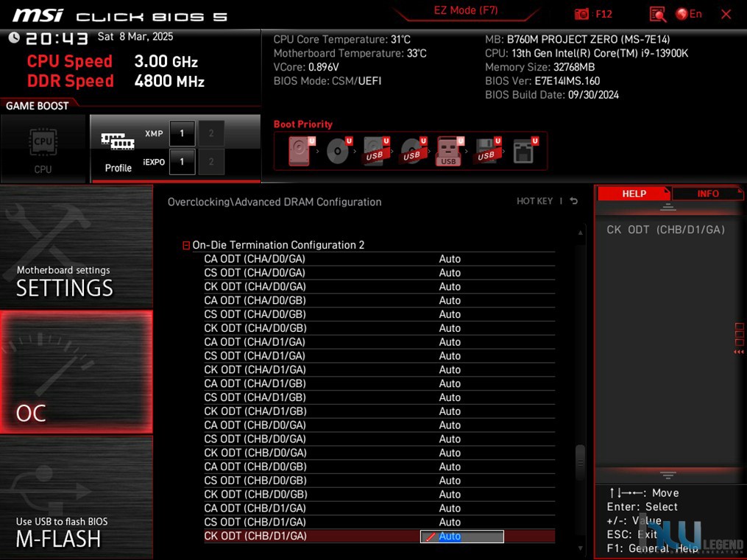Go back using the return arrow icon
The image size is (747, 560).
[573, 201]
